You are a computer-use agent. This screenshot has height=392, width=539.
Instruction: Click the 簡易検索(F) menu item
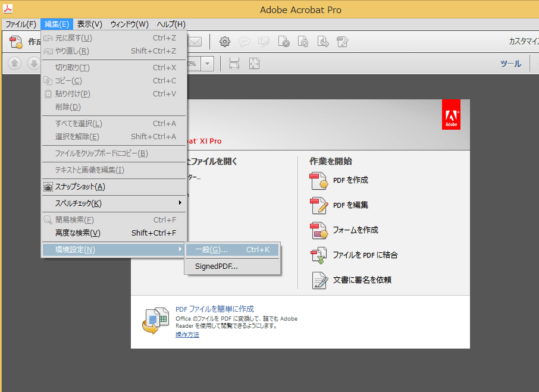(114, 220)
